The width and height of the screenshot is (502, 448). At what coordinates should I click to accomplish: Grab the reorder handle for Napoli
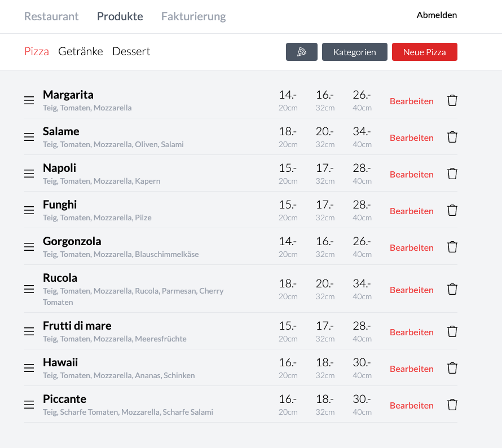point(29,174)
